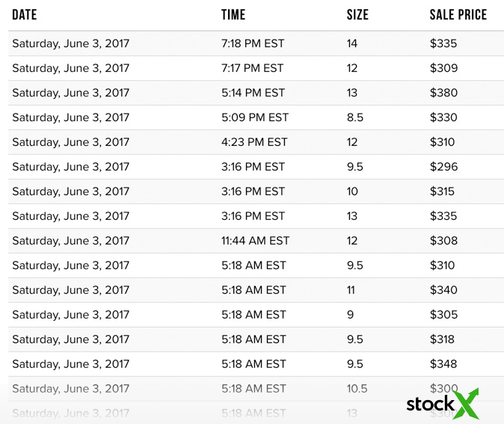Click the size 8.5 cell
The image size is (504, 424).
[355, 117]
